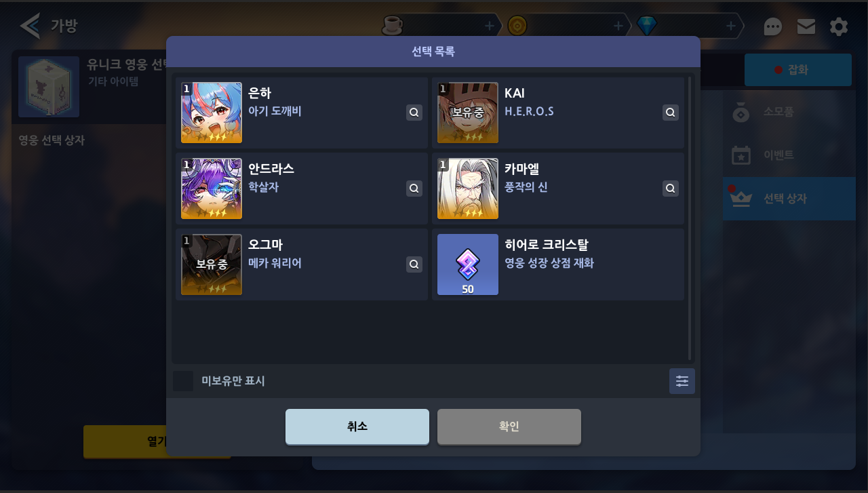Viewport: 868px width, 493px height.
Task: Enable the 미보유만 표시 checkbox
Action: pyautogui.click(x=183, y=381)
